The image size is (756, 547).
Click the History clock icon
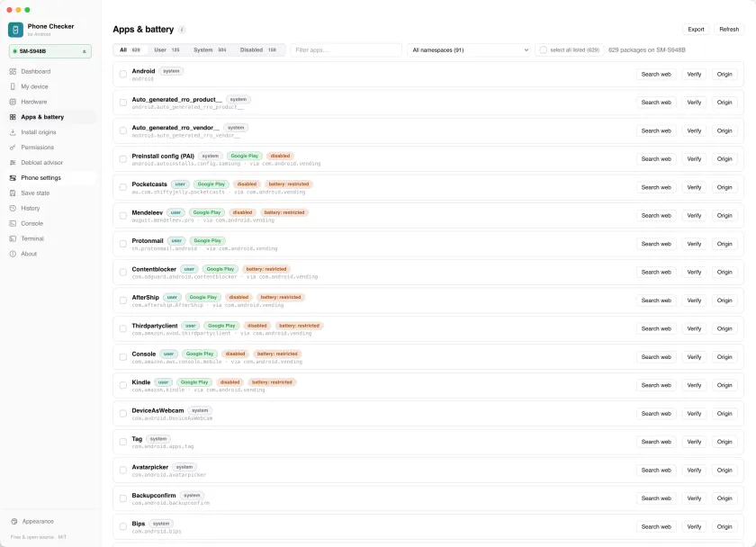(13, 208)
